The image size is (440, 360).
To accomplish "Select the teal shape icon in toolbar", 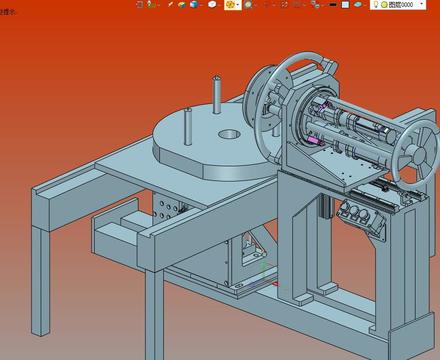I will pos(358,5).
